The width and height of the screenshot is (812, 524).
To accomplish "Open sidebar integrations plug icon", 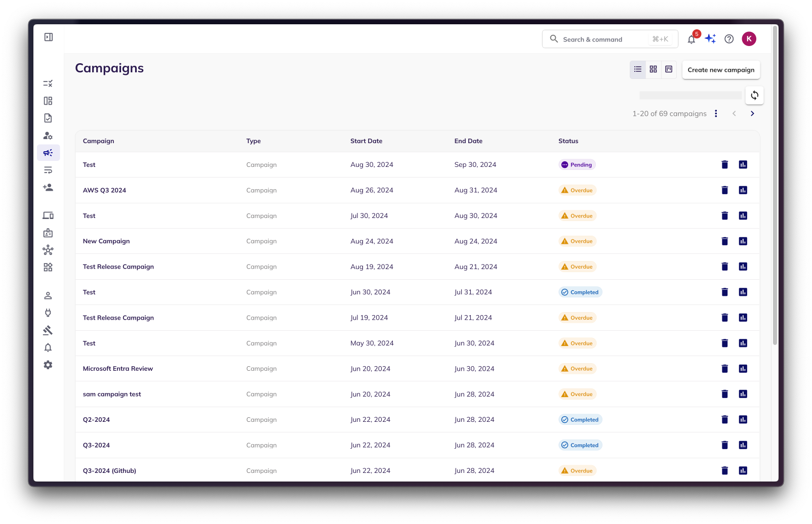I will (x=48, y=313).
